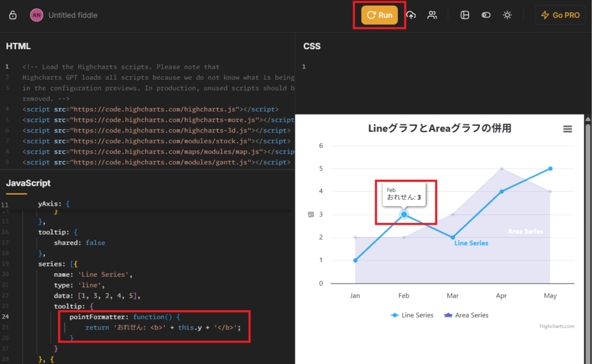592x364 pixels.
Task: Open the chart hamburger context menu
Action: point(567,129)
